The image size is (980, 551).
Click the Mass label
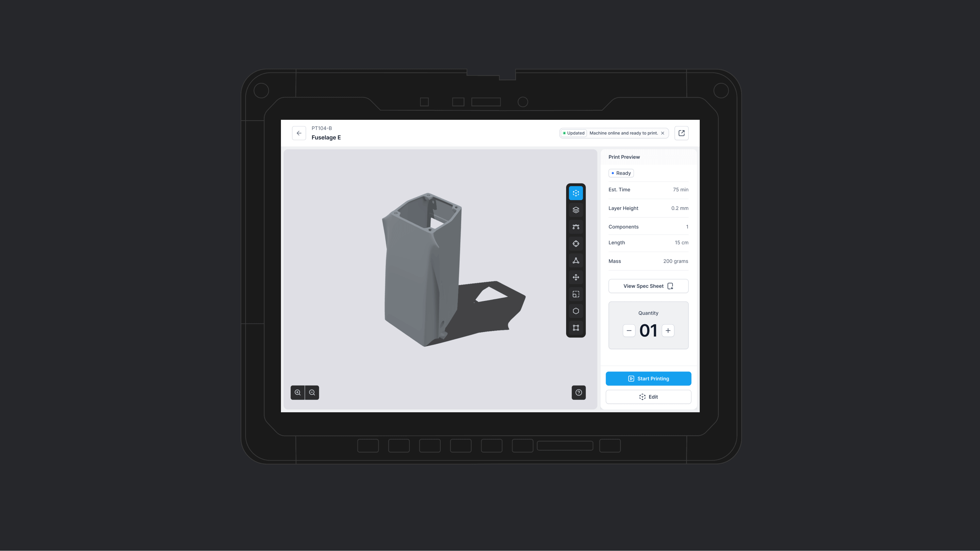(x=614, y=261)
